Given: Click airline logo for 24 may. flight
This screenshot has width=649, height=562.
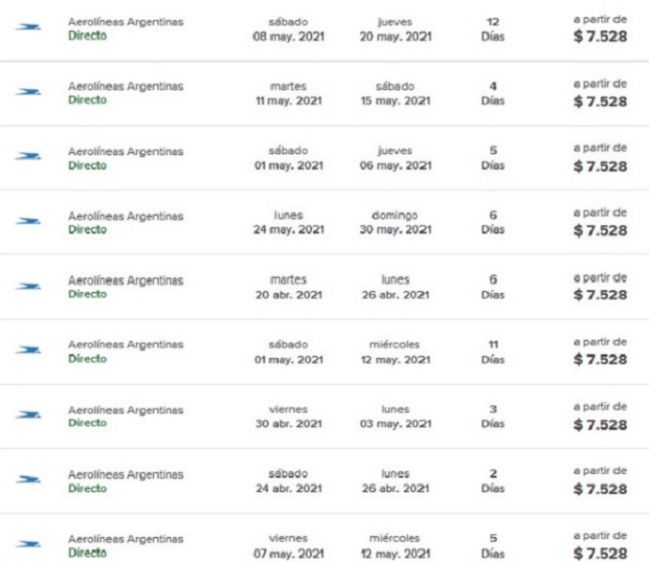Looking at the screenshot, I should point(28,221).
